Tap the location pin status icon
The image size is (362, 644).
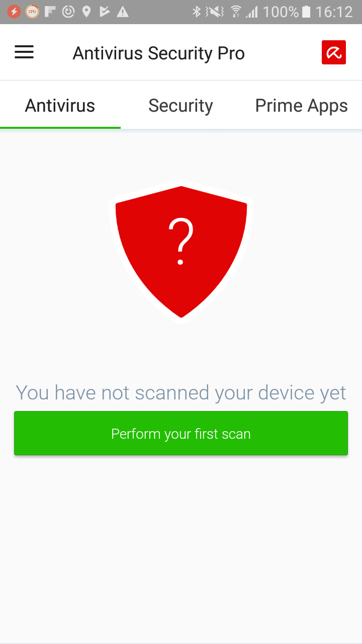pyautogui.click(x=86, y=12)
